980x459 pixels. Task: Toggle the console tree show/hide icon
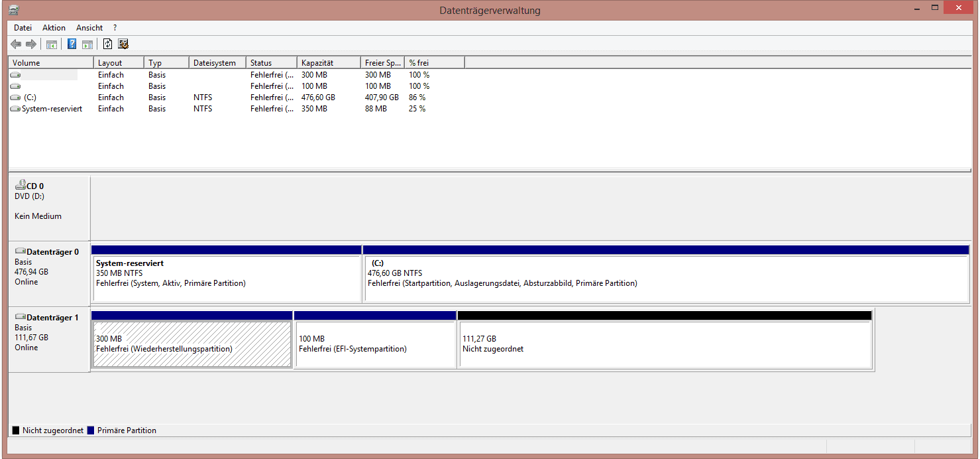(x=51, y=44)
